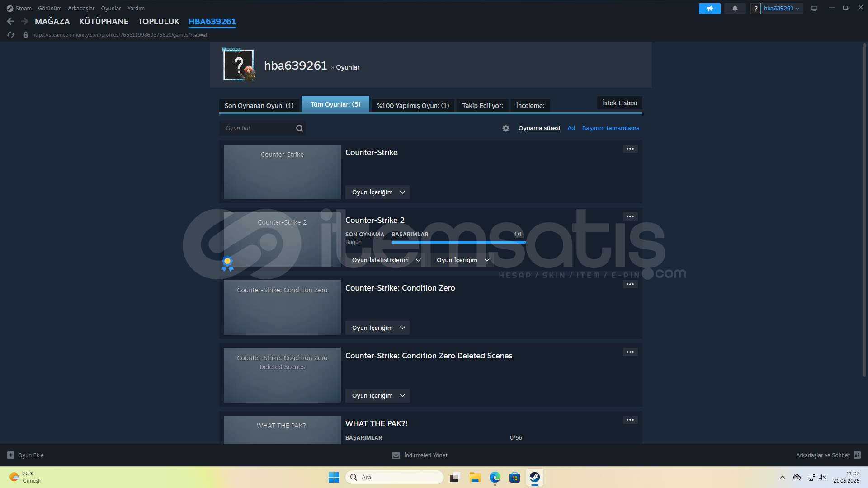Open İnceleme tab
The image size is (868, 488).
(530, 106)
